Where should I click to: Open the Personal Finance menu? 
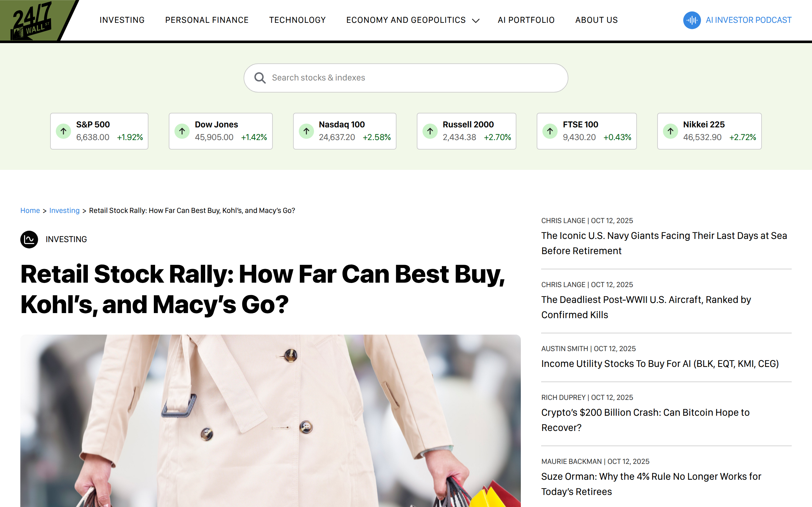[x=207, y=20]
